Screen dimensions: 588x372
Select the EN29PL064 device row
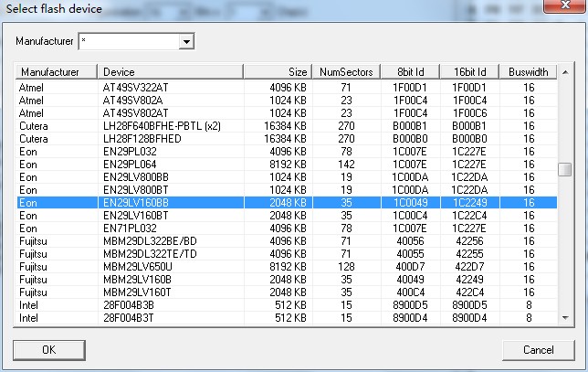point(287,164)
